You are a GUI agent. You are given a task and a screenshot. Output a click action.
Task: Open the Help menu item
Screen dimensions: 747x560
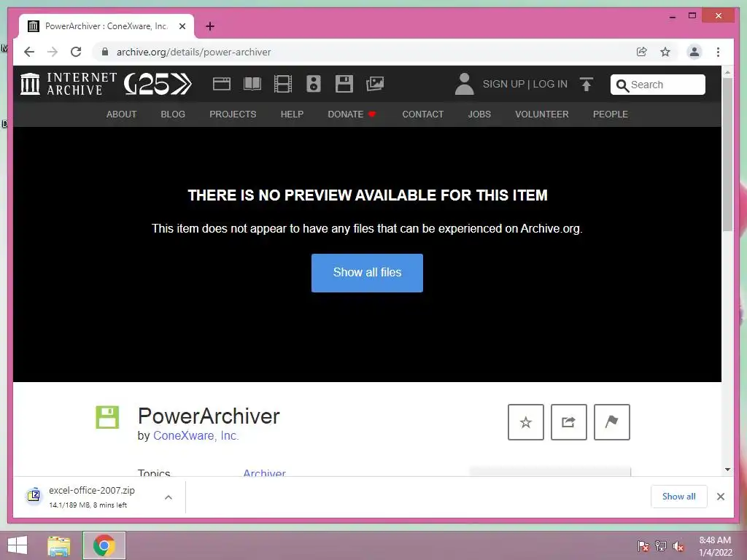point(292,114)
